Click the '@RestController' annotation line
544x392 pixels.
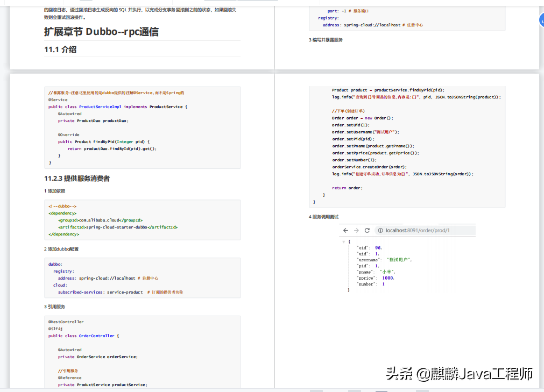click(66, 322)
